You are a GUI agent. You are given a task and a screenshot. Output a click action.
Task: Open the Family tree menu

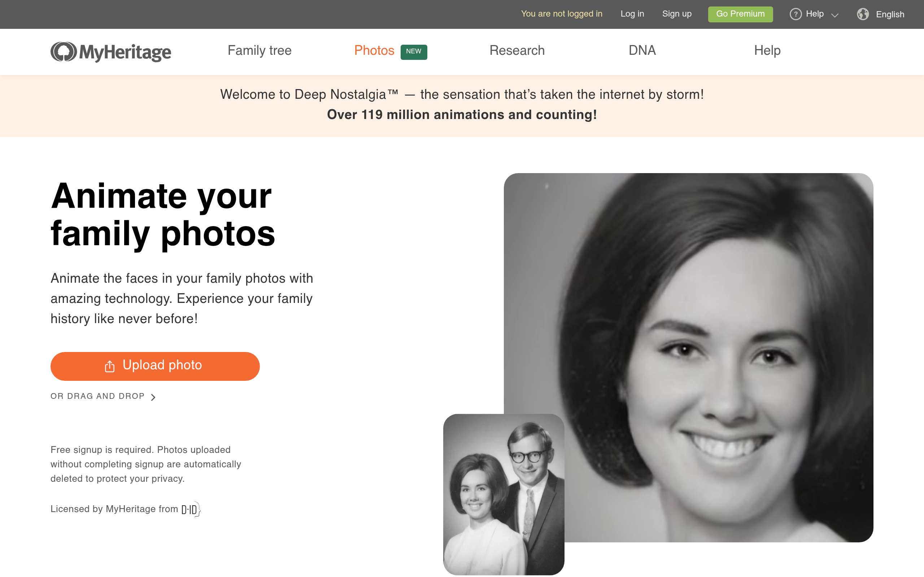(x=260, y=50)
